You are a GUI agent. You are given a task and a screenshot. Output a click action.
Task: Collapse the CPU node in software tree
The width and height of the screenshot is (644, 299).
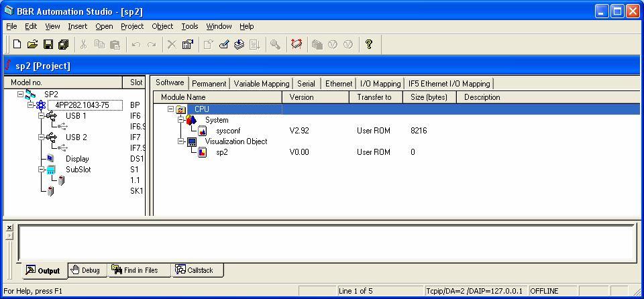pos(171,109)
